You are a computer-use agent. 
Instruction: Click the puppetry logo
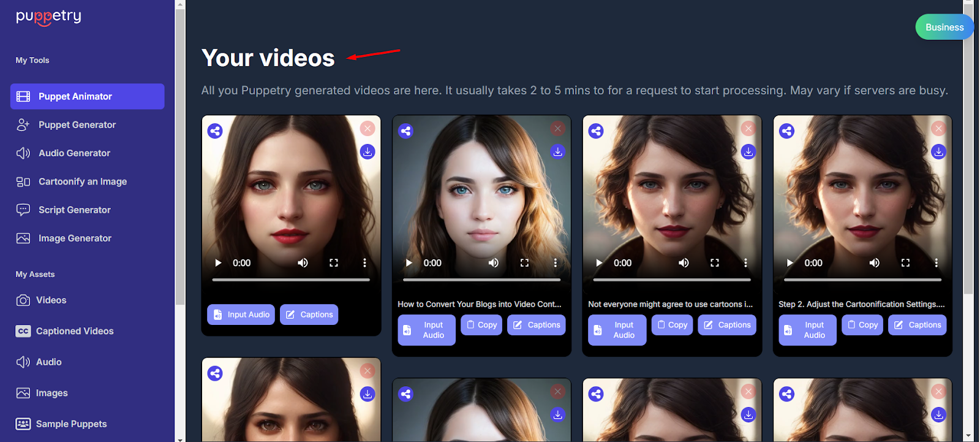coord(48,17)
